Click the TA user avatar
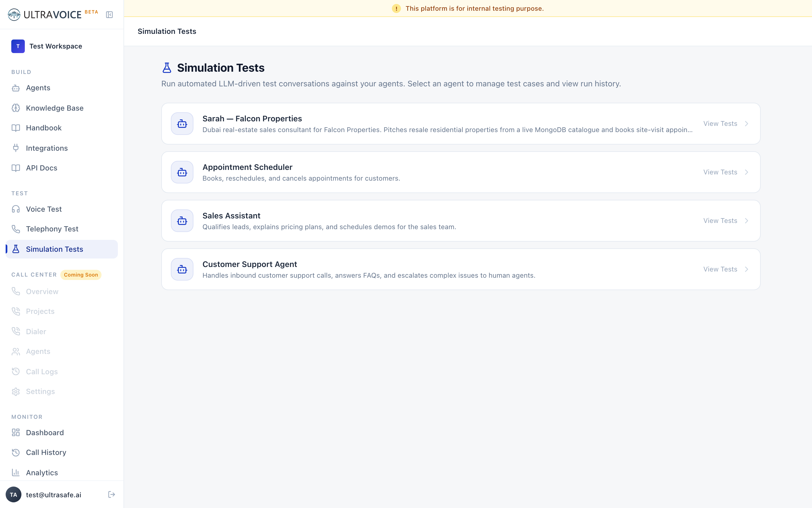This screenshot has height=508, width=812. tap(14, 494)
